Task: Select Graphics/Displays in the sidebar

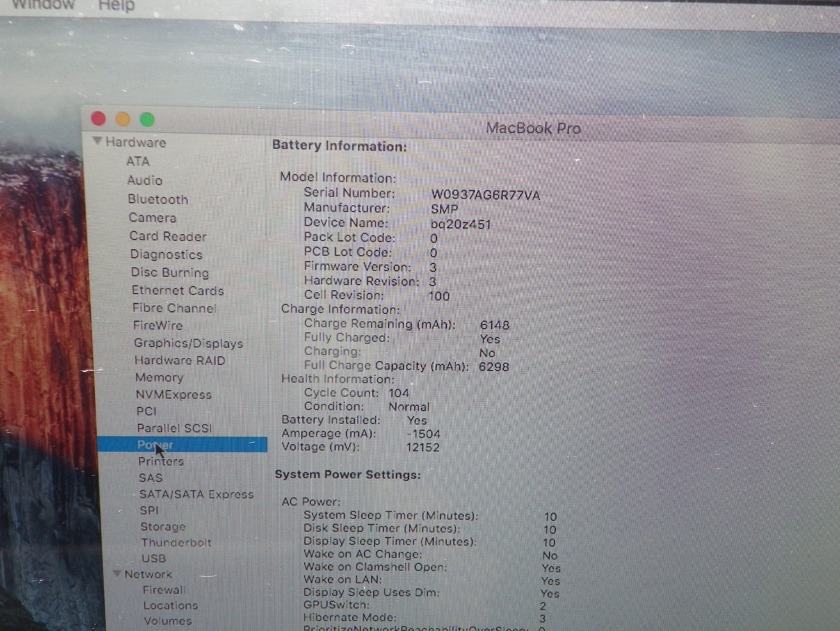Action: [188, 343]
